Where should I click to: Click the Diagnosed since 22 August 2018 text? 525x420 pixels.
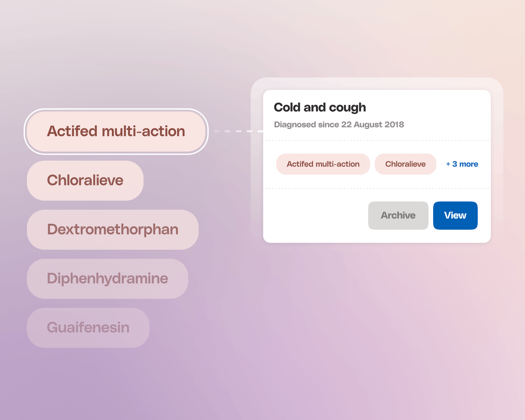[339, 125]
